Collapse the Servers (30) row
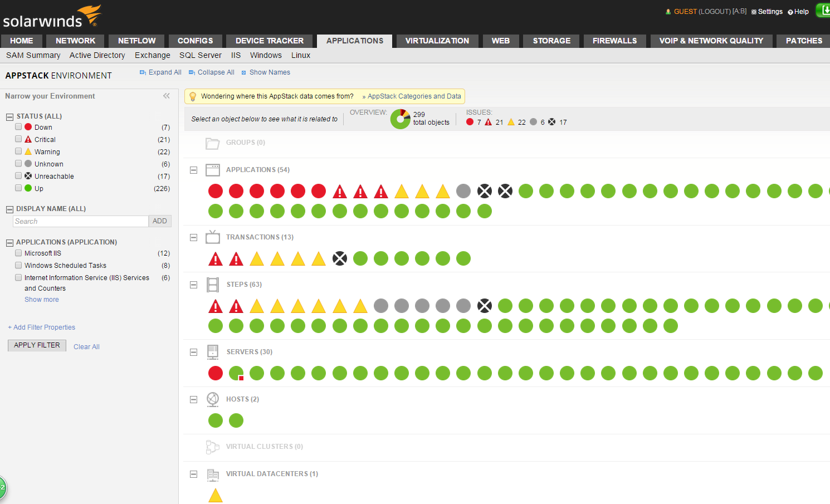This screenshot has width=830, height=504. point(193,352)
